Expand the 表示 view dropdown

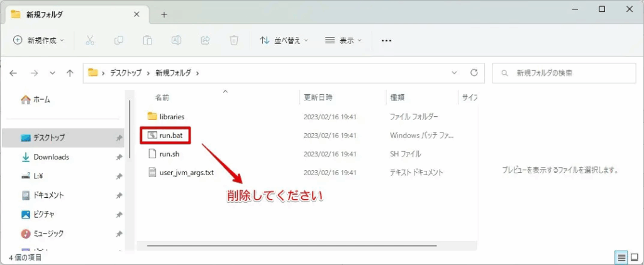343,40
